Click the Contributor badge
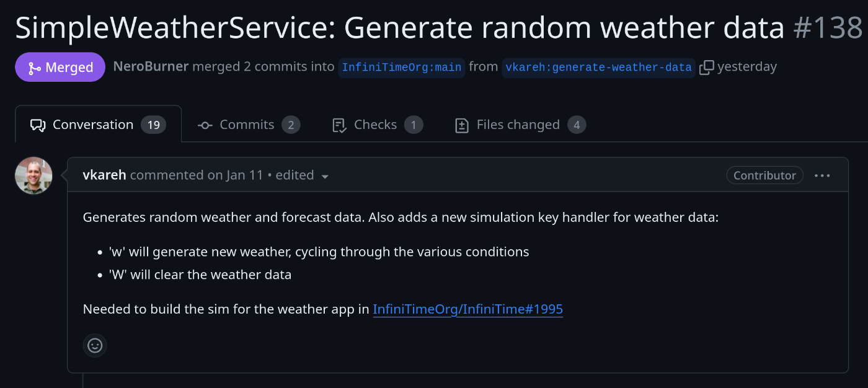 (x=764, y=175)
